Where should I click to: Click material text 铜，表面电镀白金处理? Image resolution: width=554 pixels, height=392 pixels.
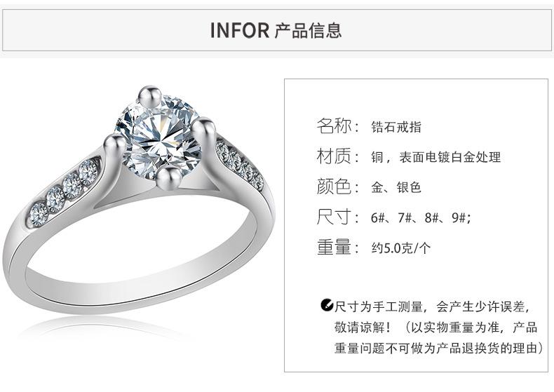click(435, 157)
